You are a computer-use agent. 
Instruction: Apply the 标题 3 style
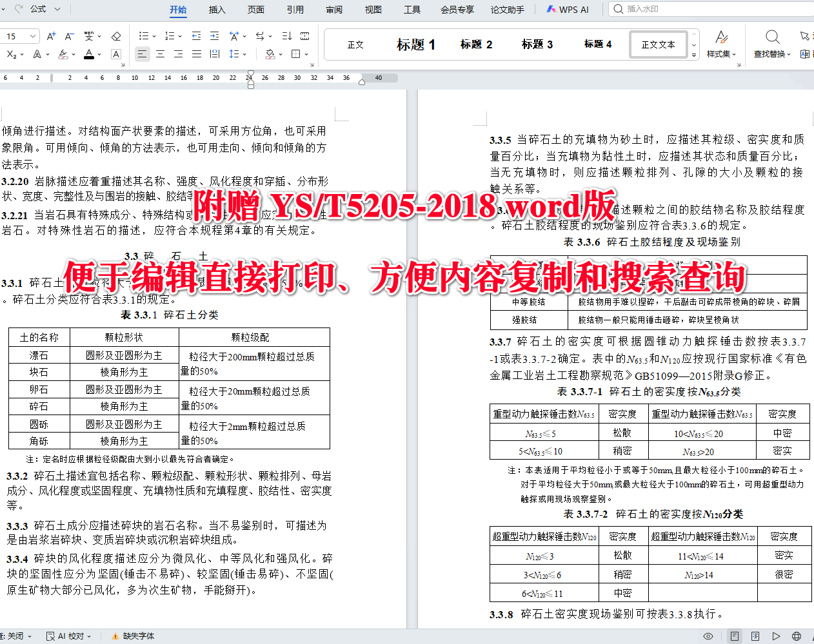(x=537, y=44)
